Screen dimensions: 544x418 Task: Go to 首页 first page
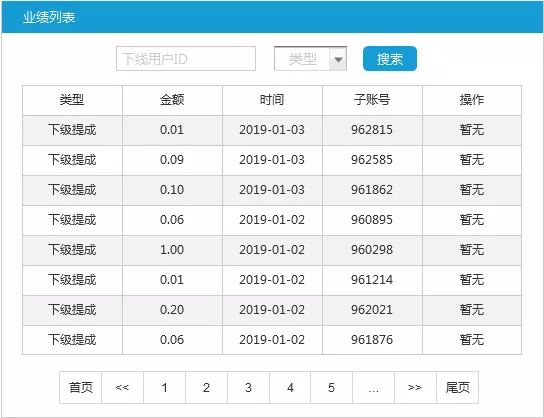click(x=80, y=387)
